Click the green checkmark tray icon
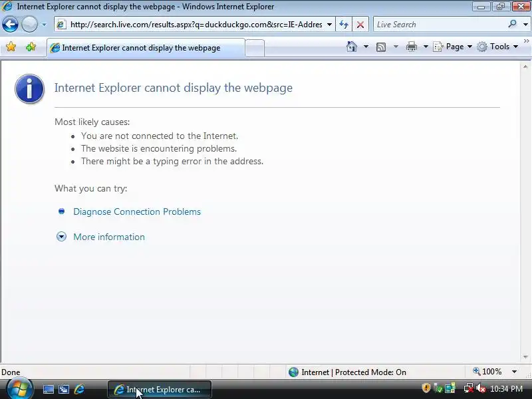This screenshot has width=532, height=399. tap(438, 388)
